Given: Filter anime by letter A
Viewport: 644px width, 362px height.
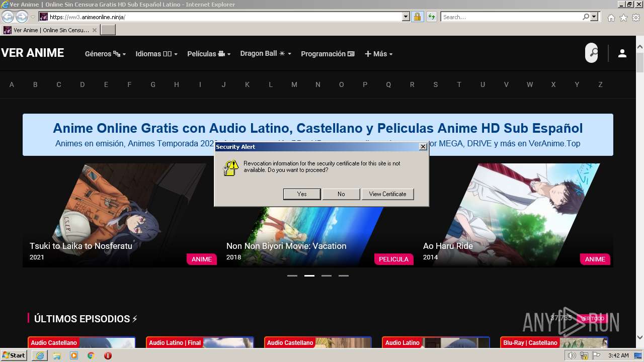Looking at the screenshot, I should point(12,84).
